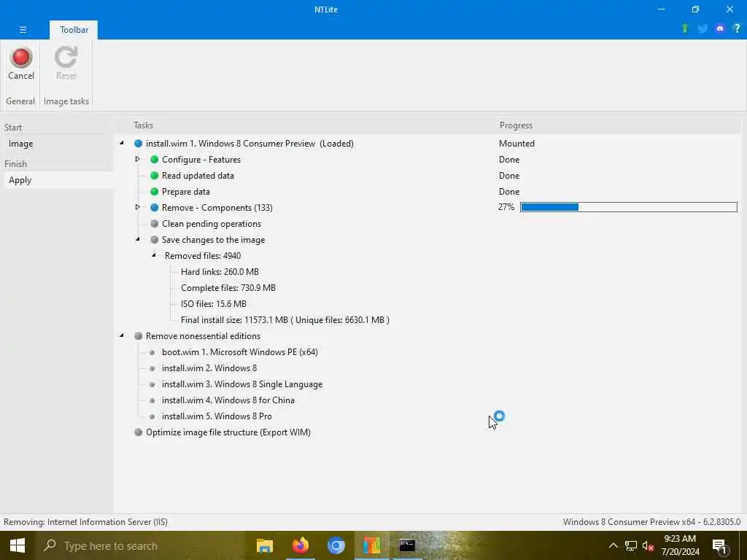
Task: Click the Mounted status text
Action: [516, 144]
